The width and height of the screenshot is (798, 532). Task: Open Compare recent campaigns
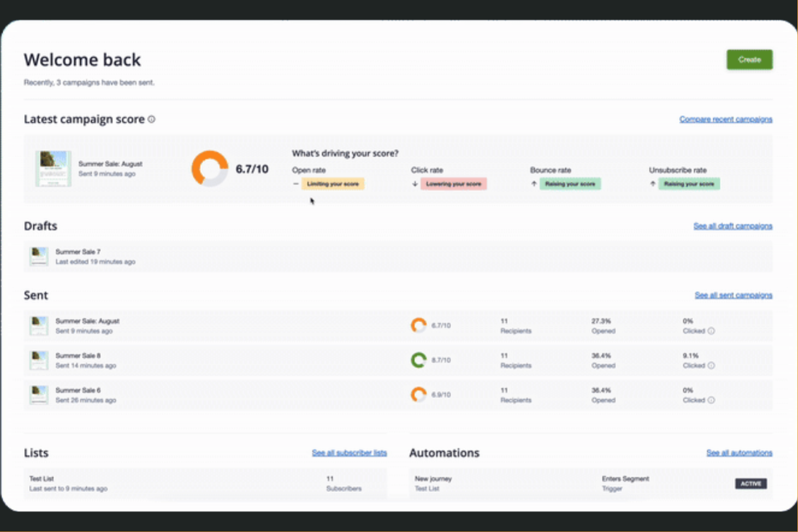(725, 119)
